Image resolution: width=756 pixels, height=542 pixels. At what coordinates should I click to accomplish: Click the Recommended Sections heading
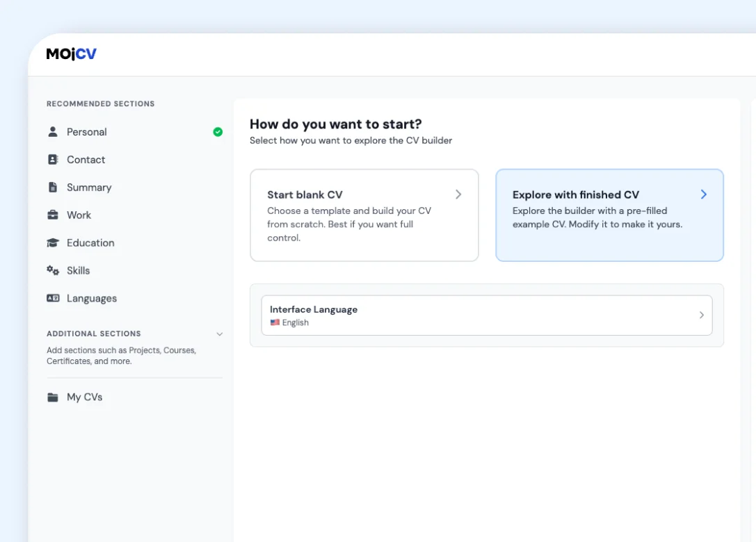100,104
